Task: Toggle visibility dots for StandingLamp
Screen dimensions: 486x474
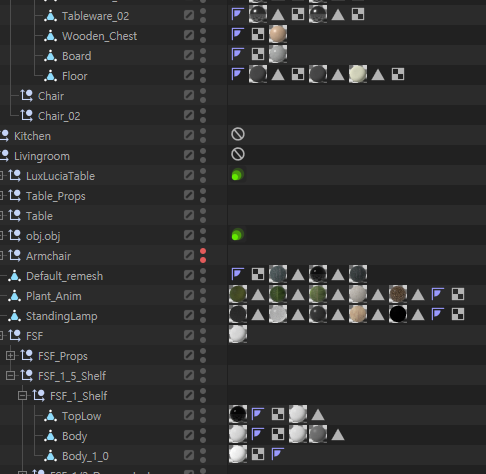Action: (x=203, y=316)
